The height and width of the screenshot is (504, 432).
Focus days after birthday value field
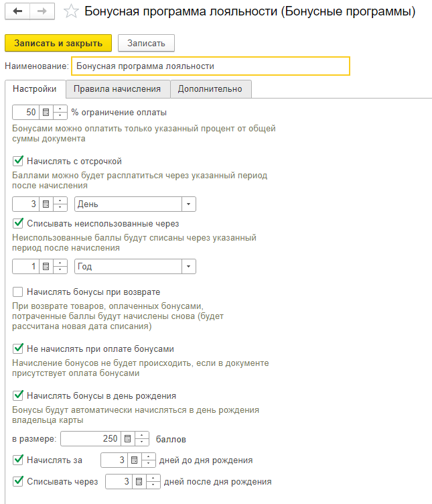pyautogui.click(x=119, y=481)
